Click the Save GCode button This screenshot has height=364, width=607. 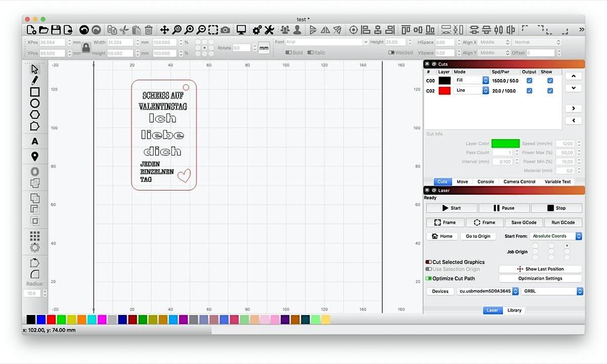[x=523, y=222]
